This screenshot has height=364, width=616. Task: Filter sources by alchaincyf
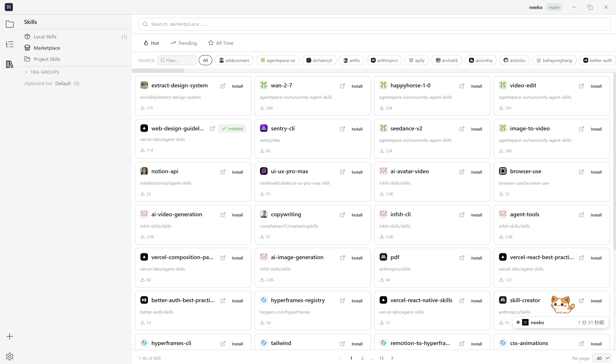(319, 60)
